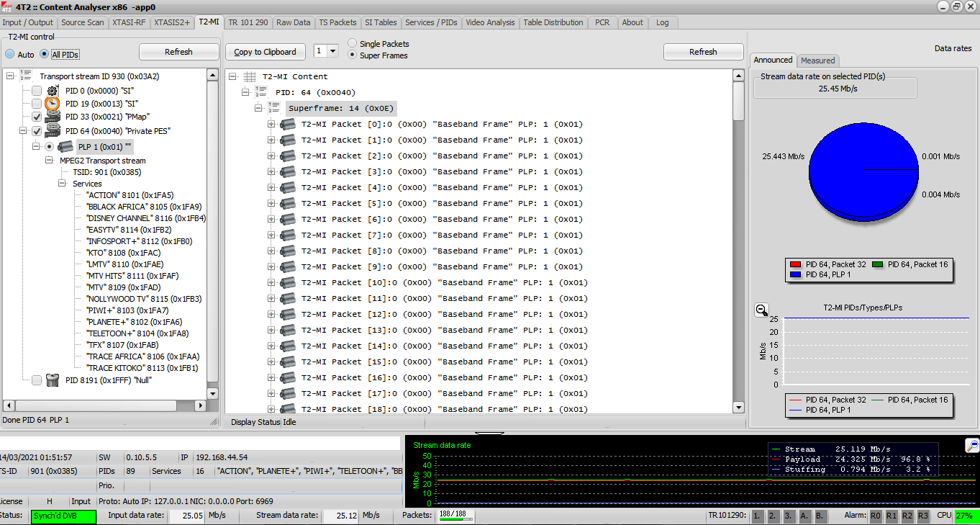Click the clock icon beside PID 19
The width and height of the screenshot is (980, 525).
coord(53,104)
